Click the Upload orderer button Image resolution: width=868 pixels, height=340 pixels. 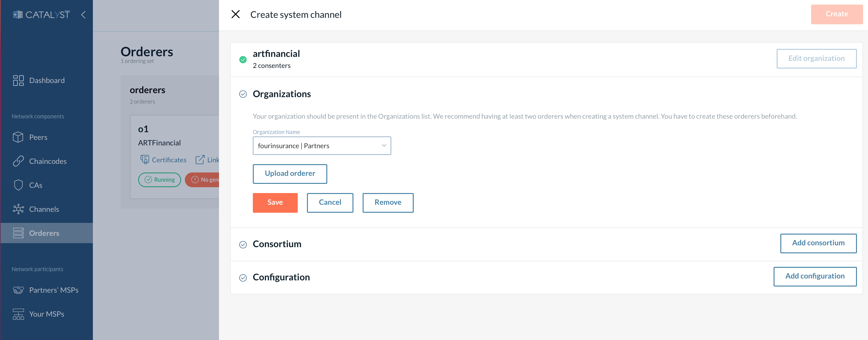pos(289,174)
